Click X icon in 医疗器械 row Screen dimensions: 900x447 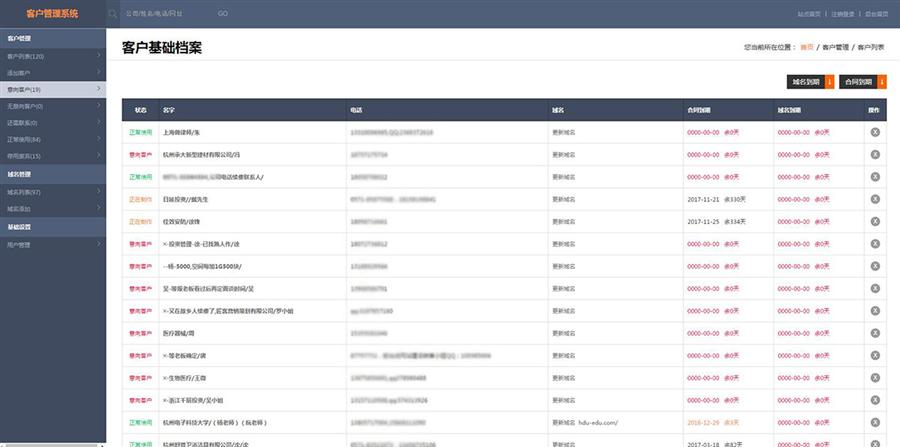874,332
